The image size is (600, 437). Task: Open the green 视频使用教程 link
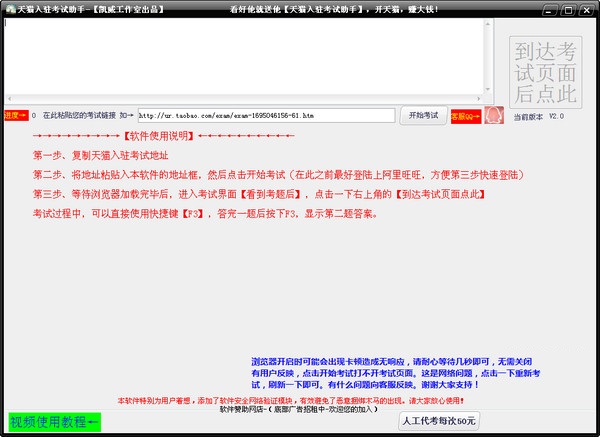[54, 422]
